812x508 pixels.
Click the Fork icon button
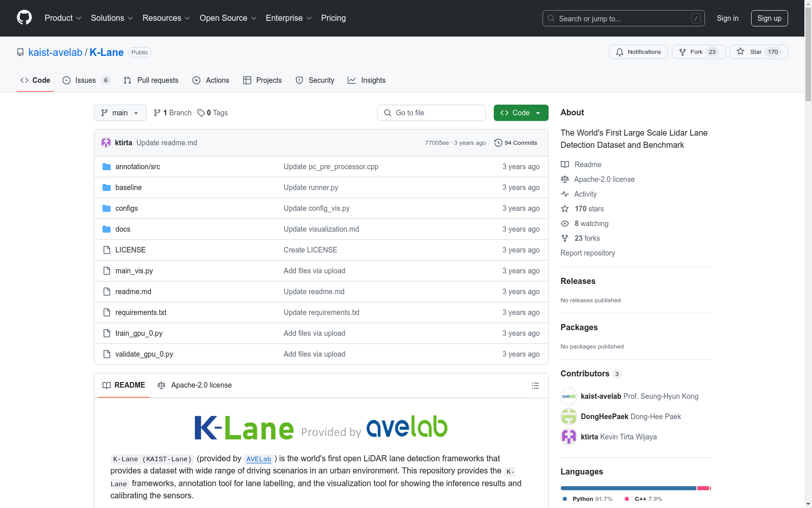coord(683,52)
